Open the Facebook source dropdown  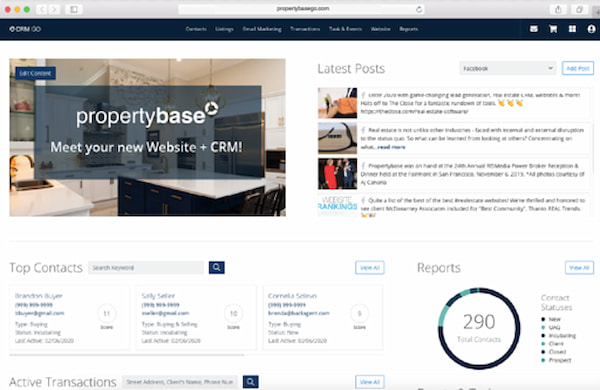507,69
